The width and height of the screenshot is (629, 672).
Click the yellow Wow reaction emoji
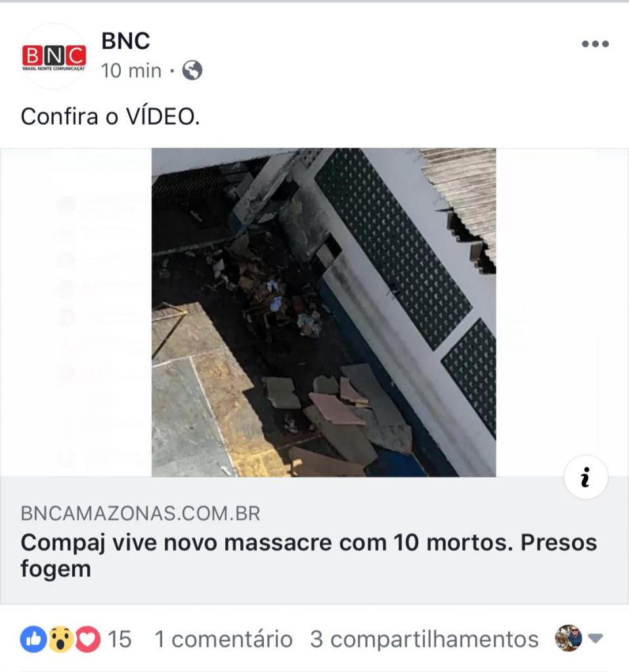[x=60, y=639]
